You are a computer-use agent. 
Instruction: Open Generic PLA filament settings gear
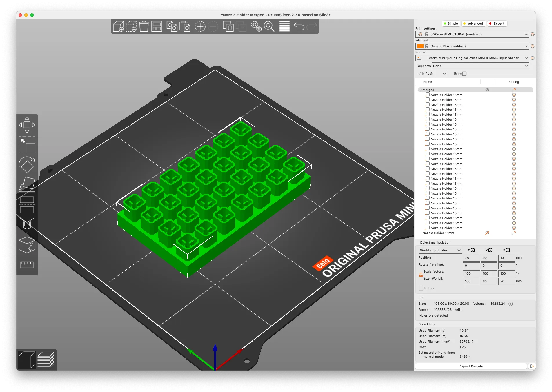click(533, 46)
